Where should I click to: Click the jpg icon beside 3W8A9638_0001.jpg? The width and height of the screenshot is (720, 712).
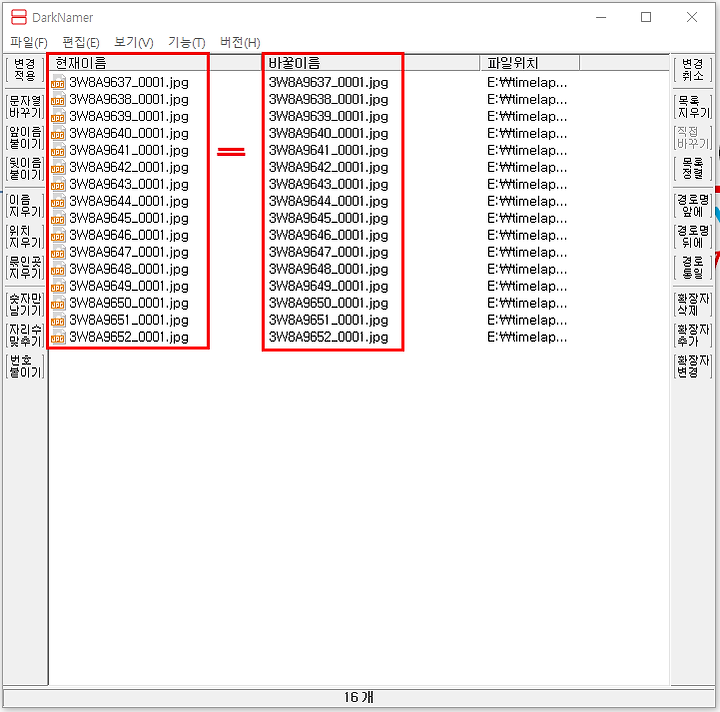(58, 100)
